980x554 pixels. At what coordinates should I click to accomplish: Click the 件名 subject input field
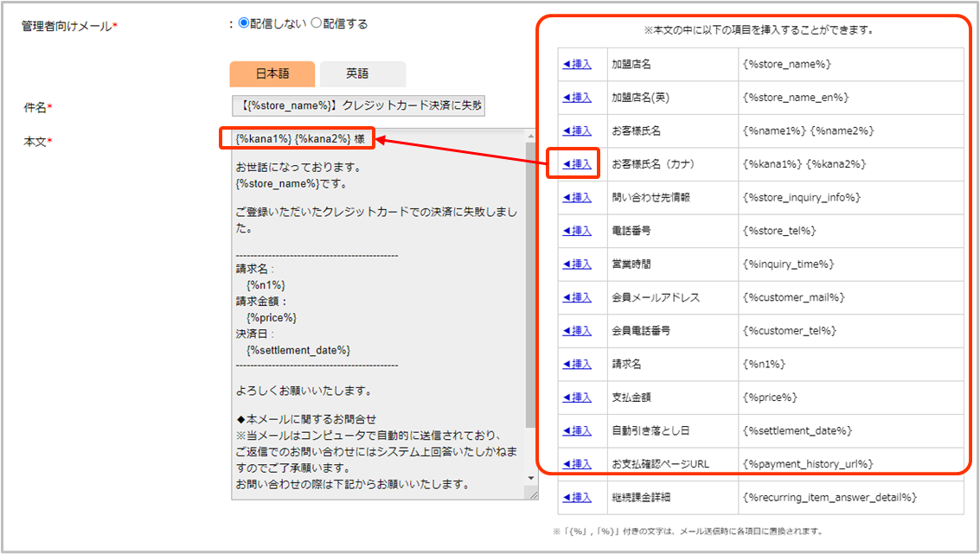358,106
